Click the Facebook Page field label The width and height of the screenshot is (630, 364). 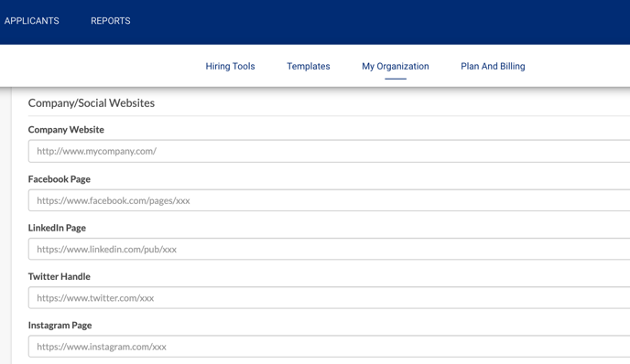(x=59, y=179)
